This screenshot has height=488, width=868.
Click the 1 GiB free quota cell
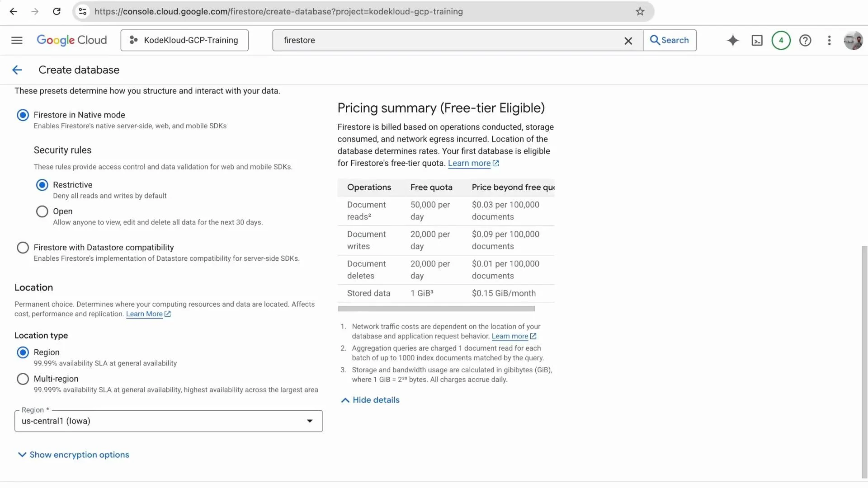coord(422,293)
